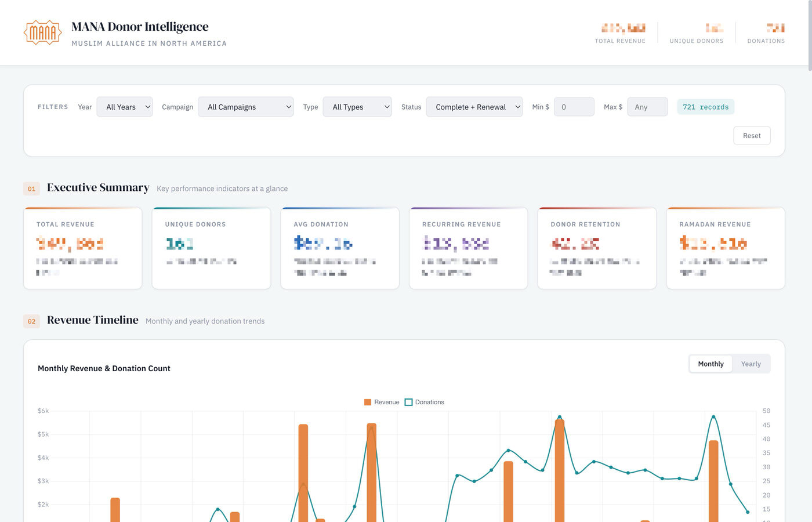Viewport: 812px width, 522px height.
Task: Select the Ramadan Revenue summary card
Action: click(726, 248)
